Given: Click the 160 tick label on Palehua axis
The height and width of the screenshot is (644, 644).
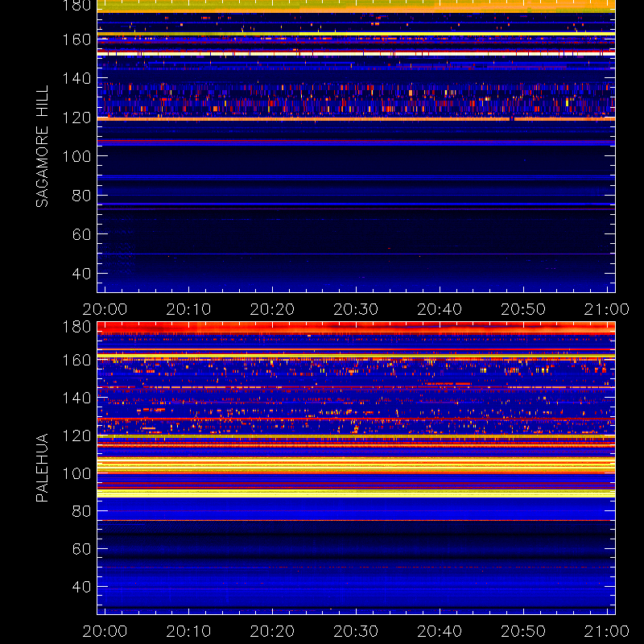Looking at the screenshot, I should pos(76,360).
